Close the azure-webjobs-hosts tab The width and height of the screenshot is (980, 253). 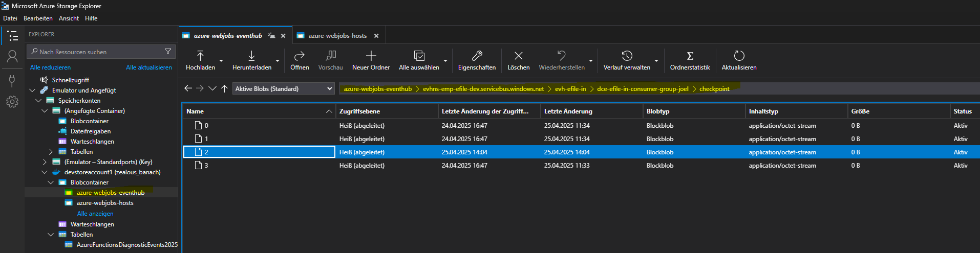[376, 36]
